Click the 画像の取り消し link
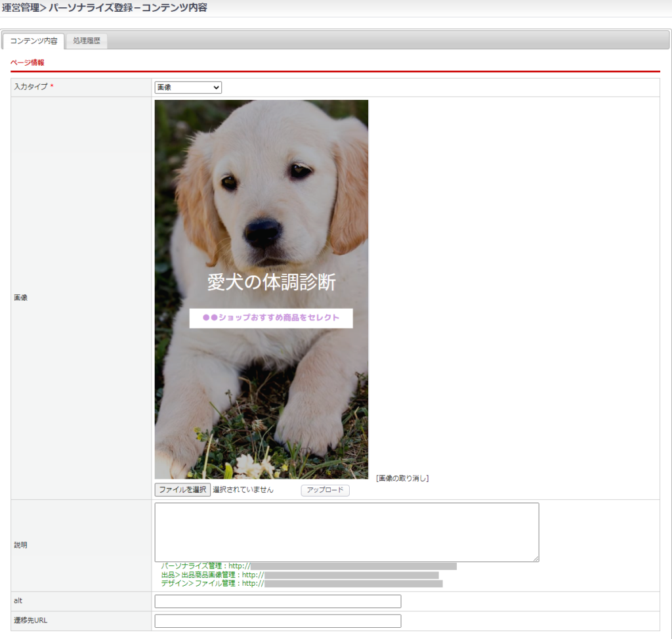The height and width of the screenshot is (639, 672). pos(402,478)
